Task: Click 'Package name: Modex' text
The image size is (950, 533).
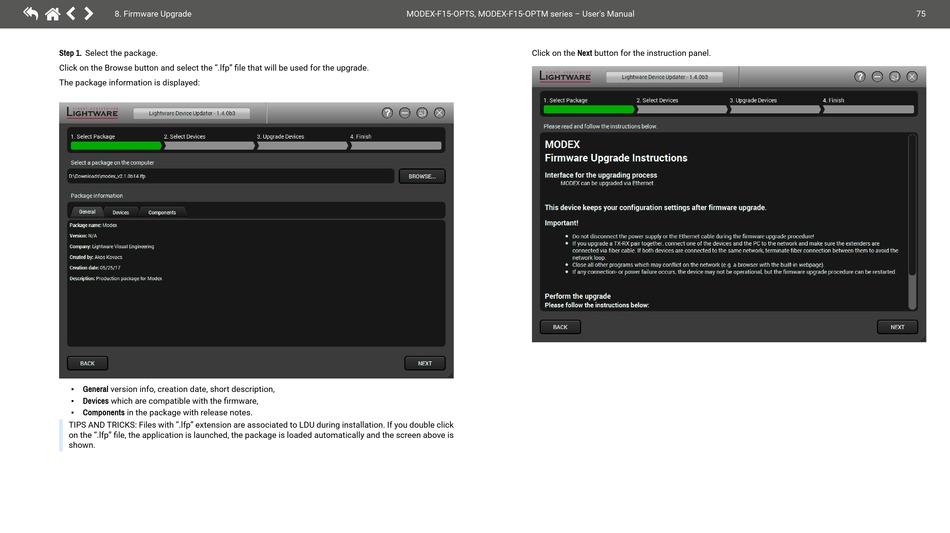Action: [93, 225]
